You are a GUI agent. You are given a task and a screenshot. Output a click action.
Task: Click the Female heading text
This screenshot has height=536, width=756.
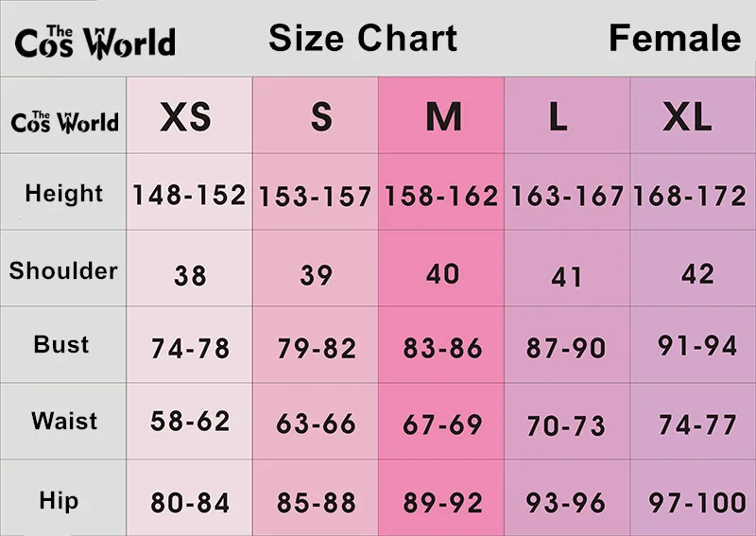pos(675,38)
